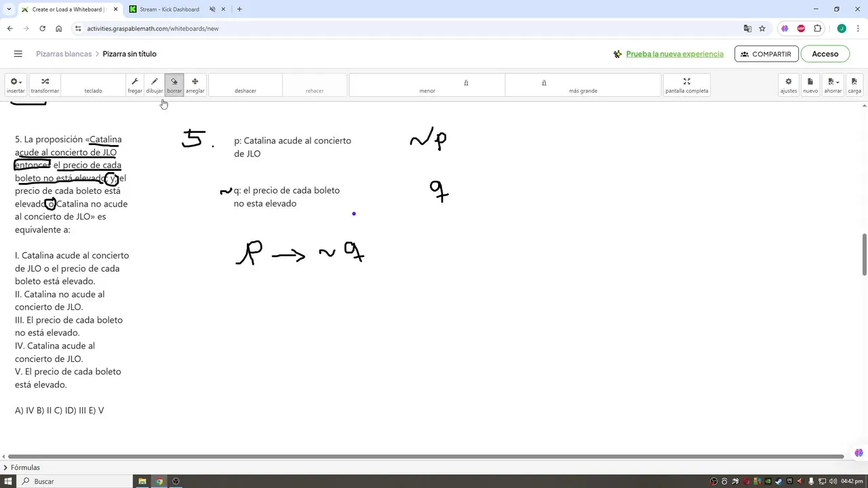Click the rehacer redo button
This screenshot has height=488, width=868.
pos(315,85)
